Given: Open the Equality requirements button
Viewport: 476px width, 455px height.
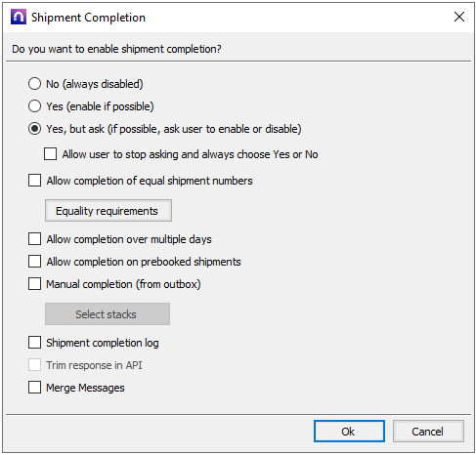Looking at the screenshot, I should (x=108, y=211).
